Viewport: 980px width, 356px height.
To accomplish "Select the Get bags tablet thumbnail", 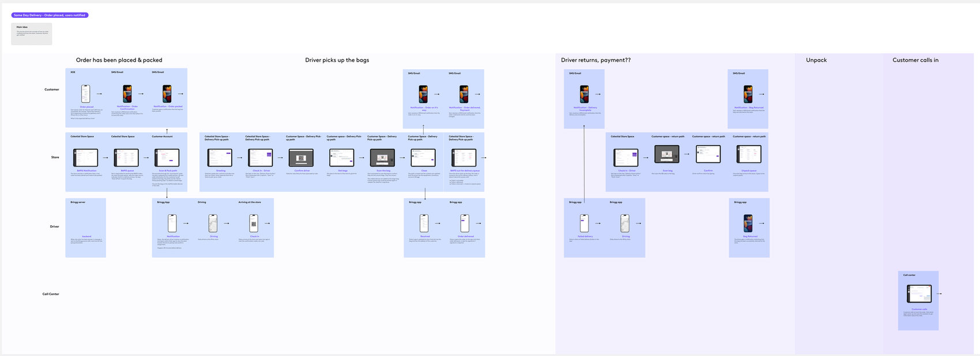I will [x=342, y=158].
